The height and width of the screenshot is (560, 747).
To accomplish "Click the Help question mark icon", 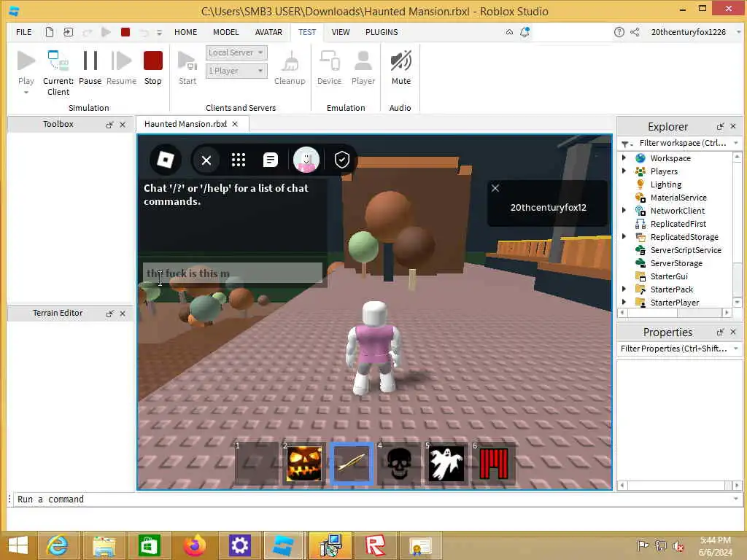I will point(619,32).
